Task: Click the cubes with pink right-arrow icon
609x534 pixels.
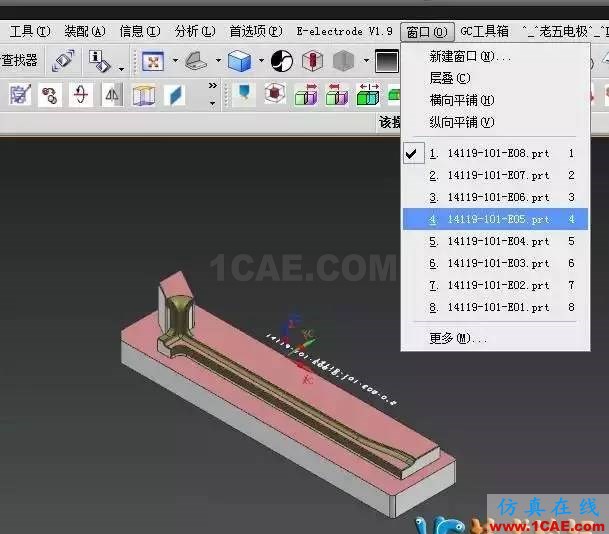Action: click(x=306, y=94)
